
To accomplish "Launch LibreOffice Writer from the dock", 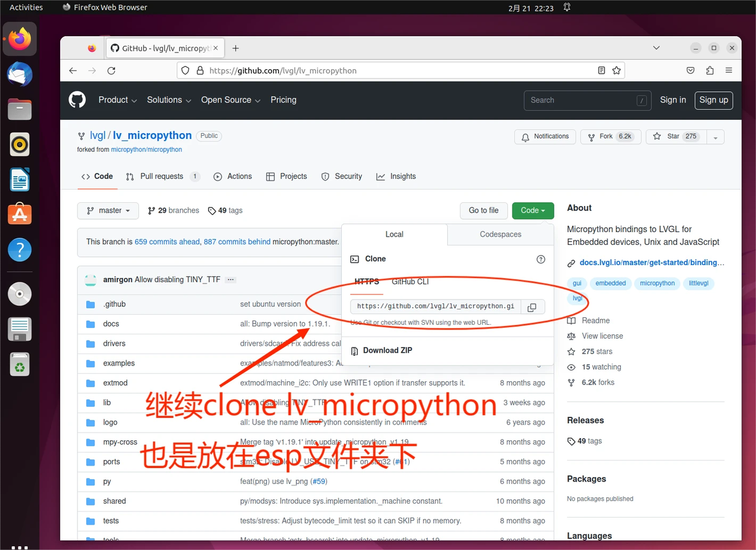I will [x=20, y=180].
